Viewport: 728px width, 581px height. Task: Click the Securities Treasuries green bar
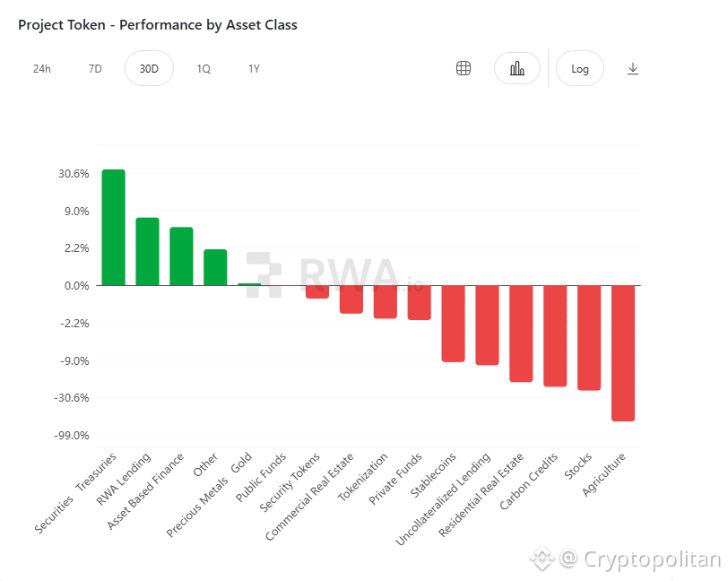point(113,224)
